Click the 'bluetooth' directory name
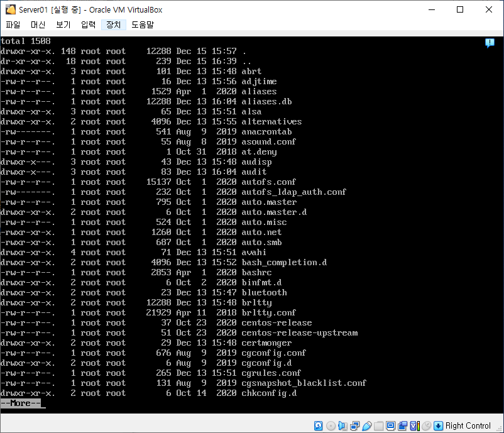Viewport: 504px width, 433px height. 264,292
